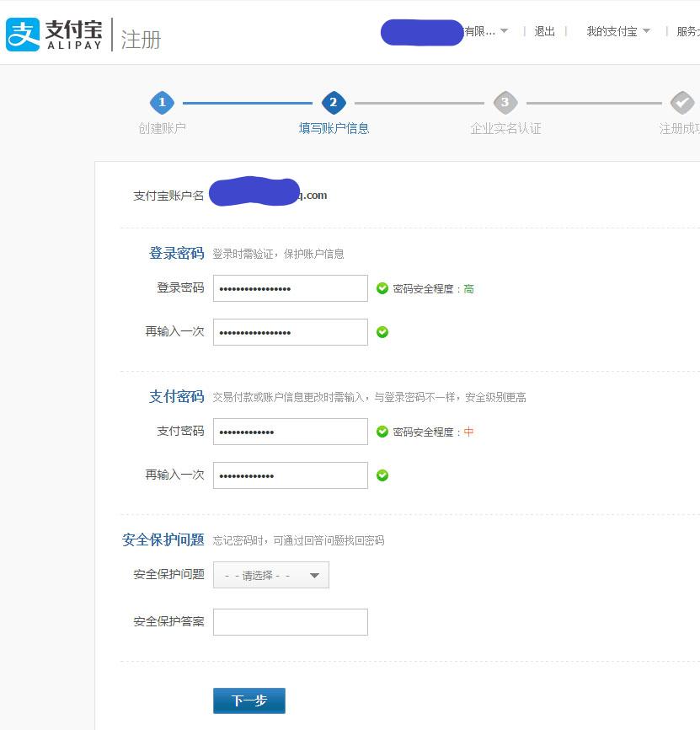Click progress line between step 2 and 3
The height and width of the screenshot is (730, 700).
point(421,102)
